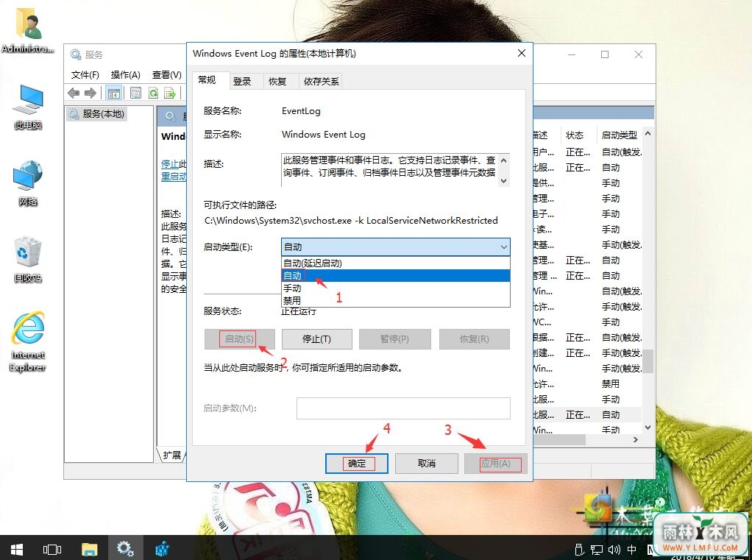
Task: Select the 回收站 recycle bin icon
Action: pos(28,259)
